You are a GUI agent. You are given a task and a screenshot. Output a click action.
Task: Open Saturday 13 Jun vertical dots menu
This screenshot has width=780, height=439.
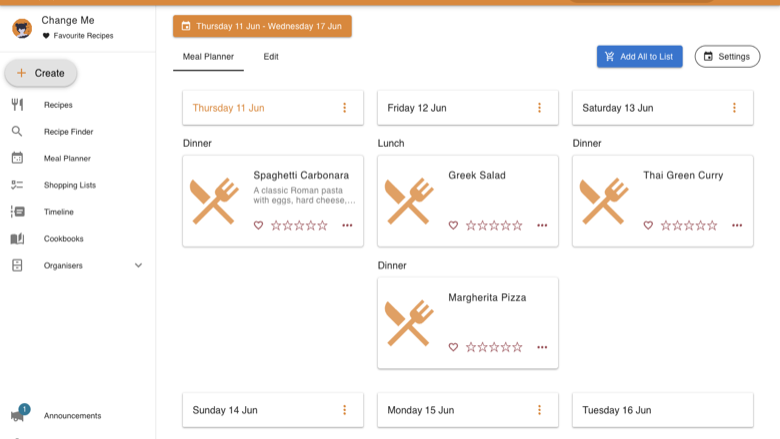(734, 108)
